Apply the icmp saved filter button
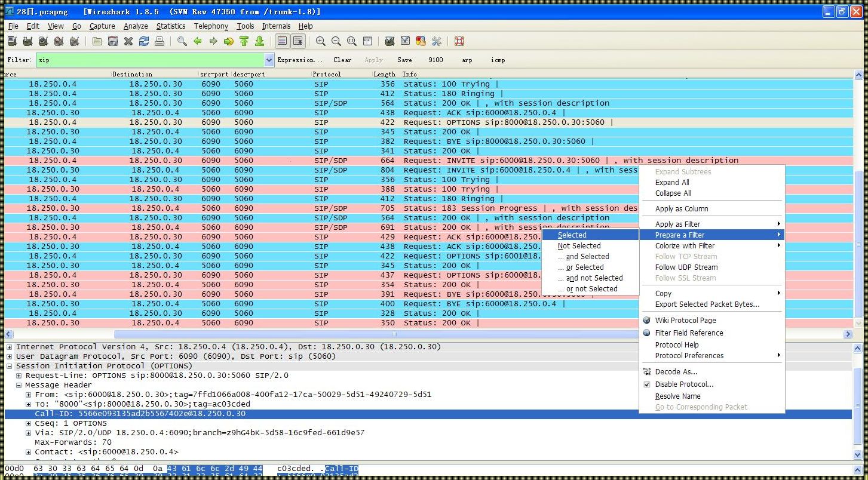Screen dimensions: 868x480 [x=498, y=60]
